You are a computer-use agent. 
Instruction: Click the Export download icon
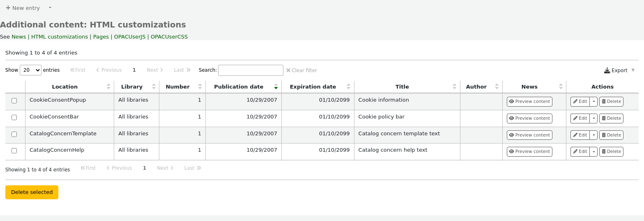[607, 71]
